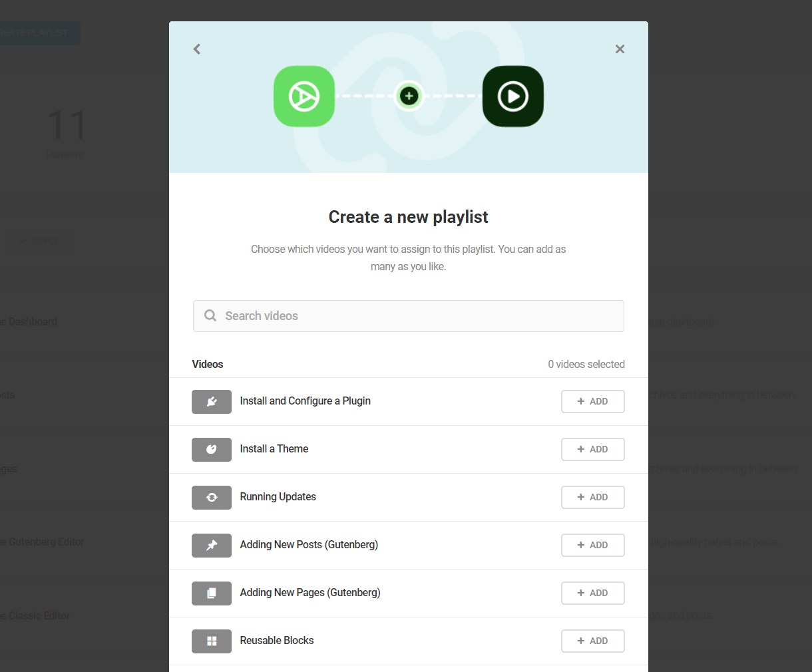Viewport: 812px width, 672px height.
Task: Add Adding New Pages (Gutenberg) video
Action: [x=593, y=593]
